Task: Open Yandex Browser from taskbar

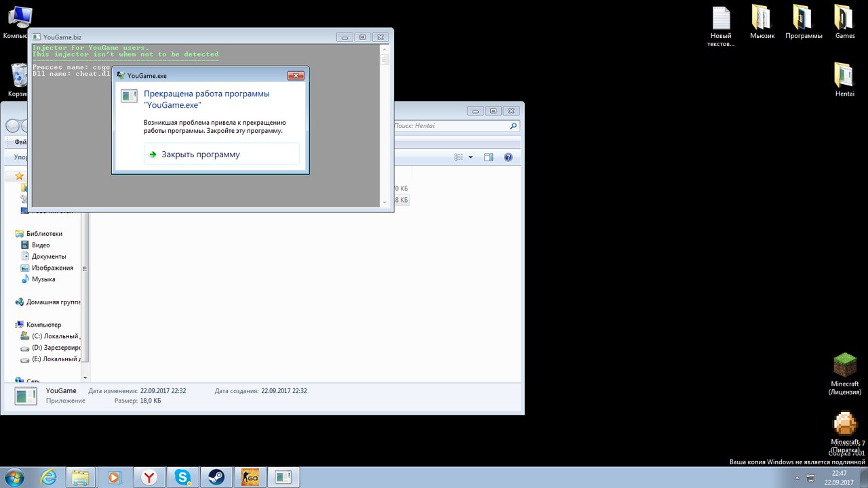Action: [149, 477]
